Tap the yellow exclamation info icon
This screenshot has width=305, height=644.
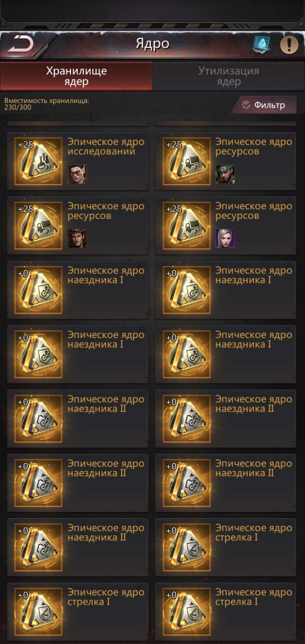coord(289,45)
